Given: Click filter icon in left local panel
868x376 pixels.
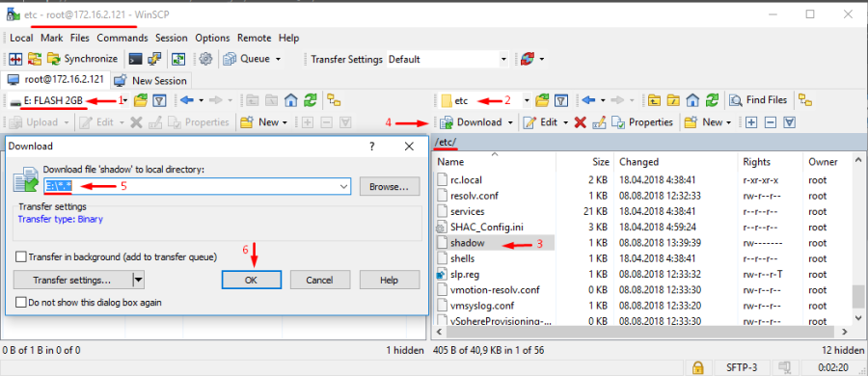Looking at the screenshot, I should (159, 100).
